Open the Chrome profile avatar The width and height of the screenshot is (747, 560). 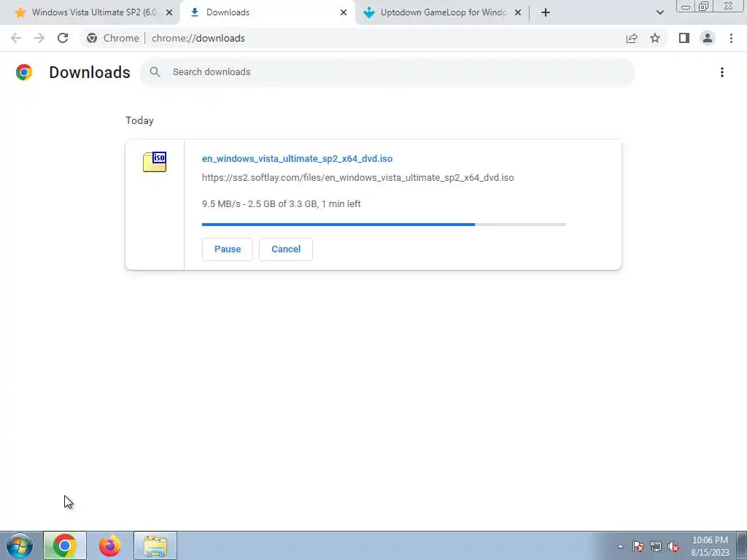708,38
